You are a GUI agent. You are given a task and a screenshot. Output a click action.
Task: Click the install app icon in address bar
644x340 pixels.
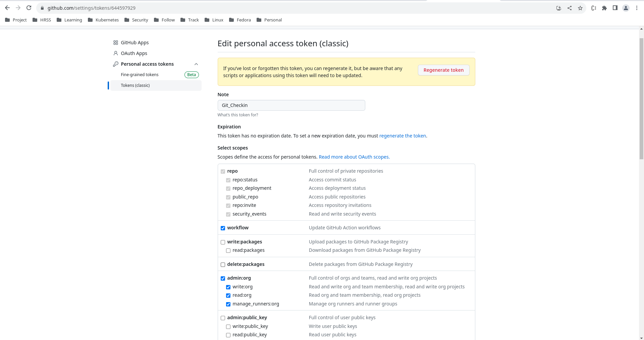[x=559, y=8]
